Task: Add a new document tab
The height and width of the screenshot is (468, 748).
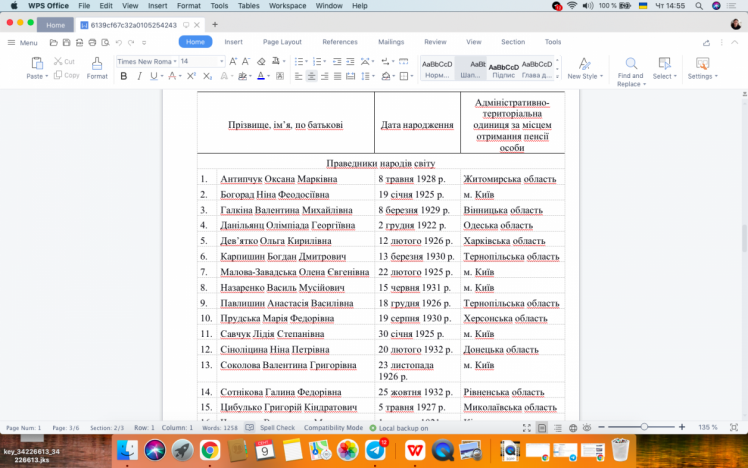Action: tap(215, 24)
